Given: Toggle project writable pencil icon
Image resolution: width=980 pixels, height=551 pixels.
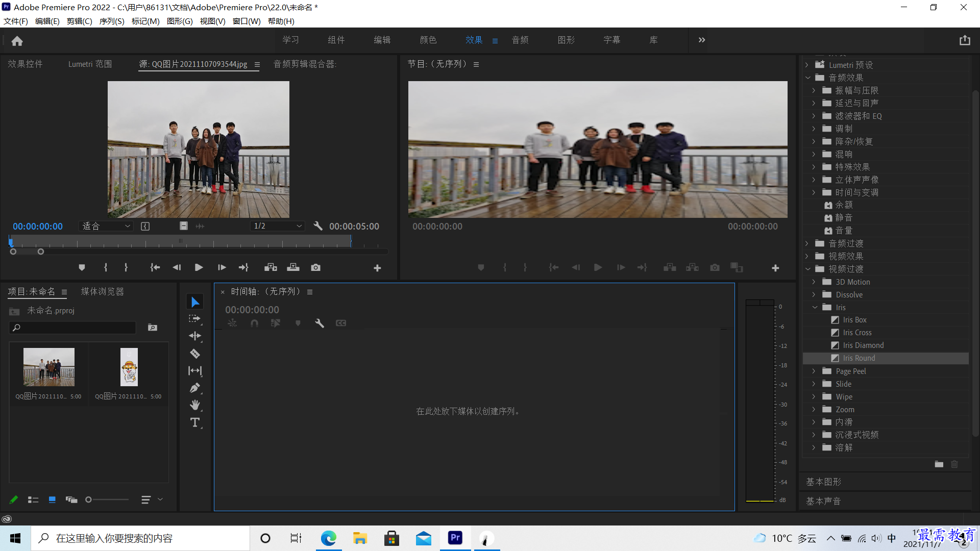Looking at the screenshot, I should point(14,499).
